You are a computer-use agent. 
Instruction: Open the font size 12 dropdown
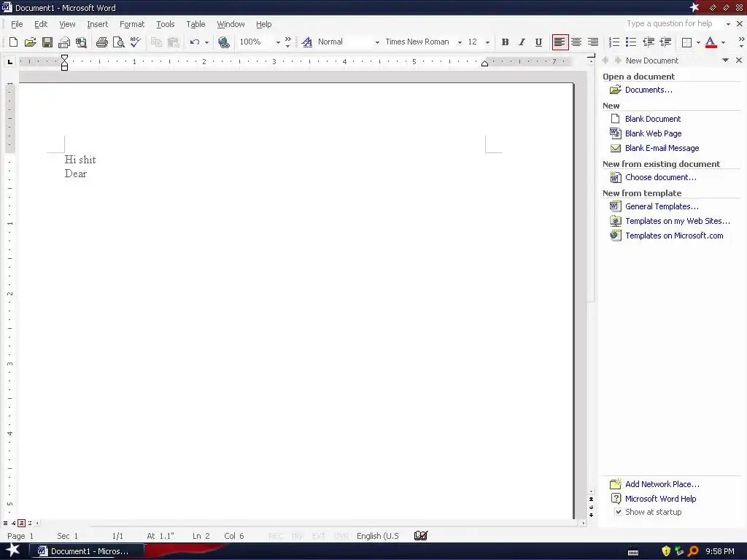click(487, 42)
